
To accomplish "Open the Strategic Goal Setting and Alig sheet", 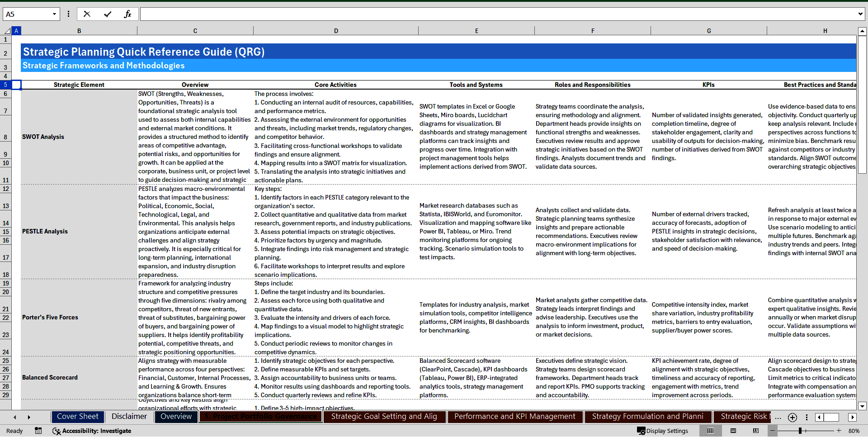I will point(384,417).
